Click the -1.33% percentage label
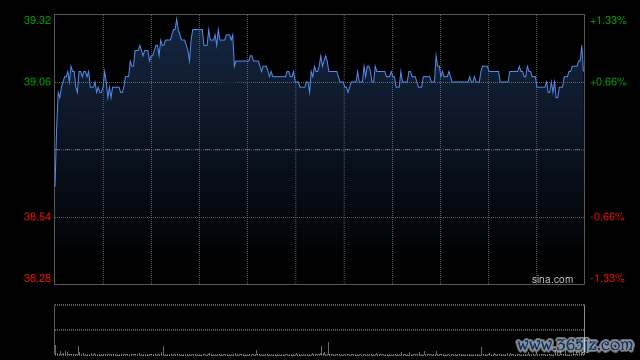This screenshot has width=640, height=360. 607,278
